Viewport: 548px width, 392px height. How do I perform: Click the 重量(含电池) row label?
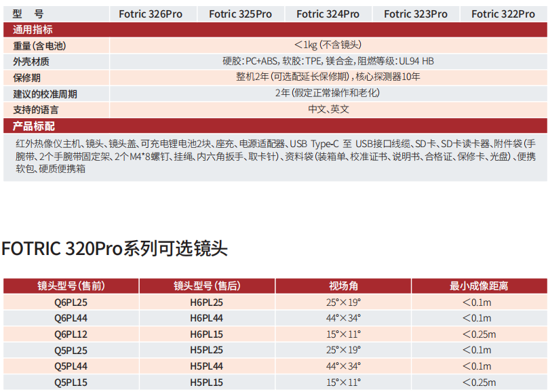pyautogui.click(x=40, y=45)
